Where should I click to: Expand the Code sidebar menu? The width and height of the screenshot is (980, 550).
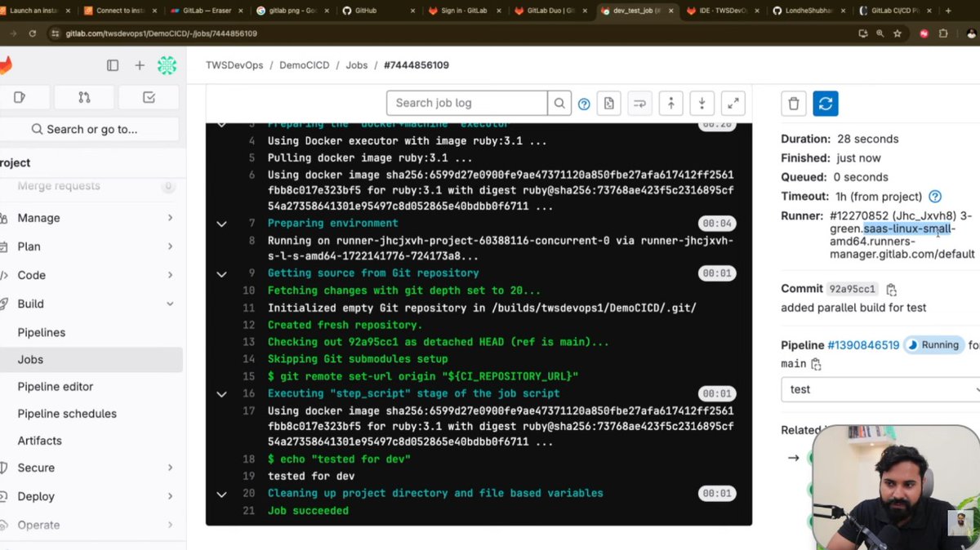(x=91, y=275)
